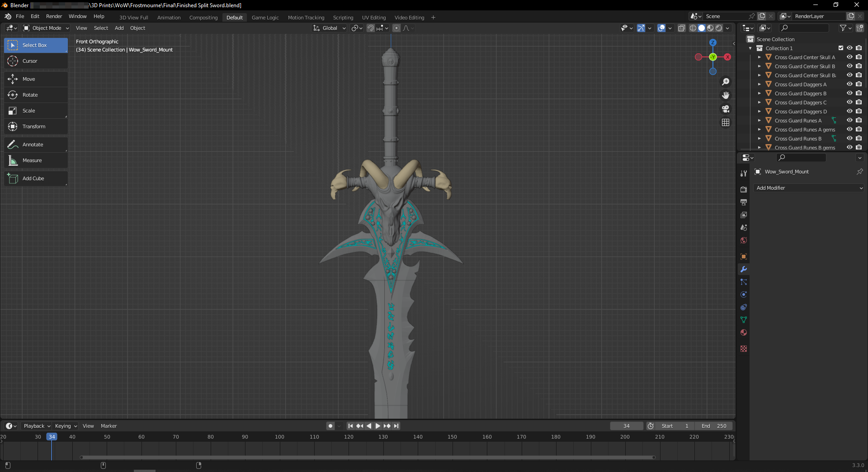Click the current frame field showing 34
This screenshot has height=472, width=868.
pyautogui.click(x=627, y=426)
